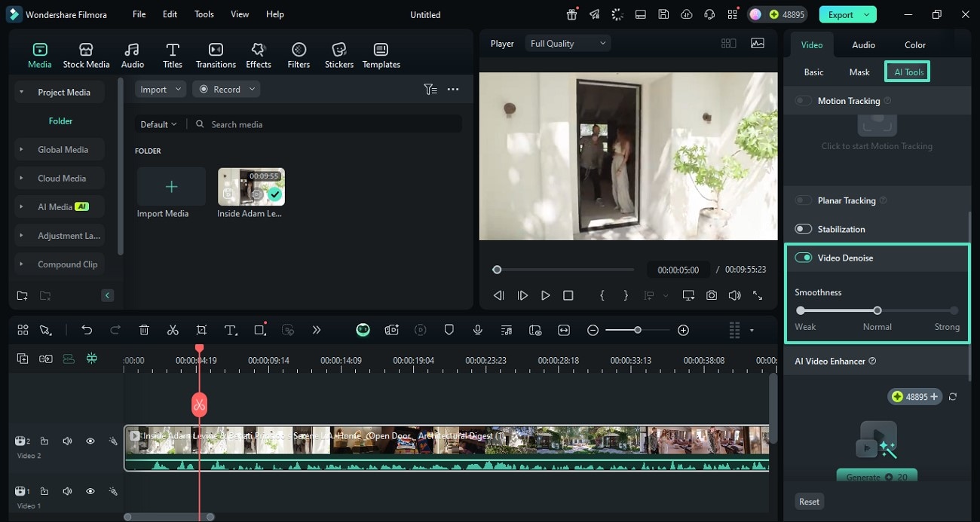Lock the Video 2 track
Image resolution: width=980 pixels, height=522 pixels.
pos(44,441)
